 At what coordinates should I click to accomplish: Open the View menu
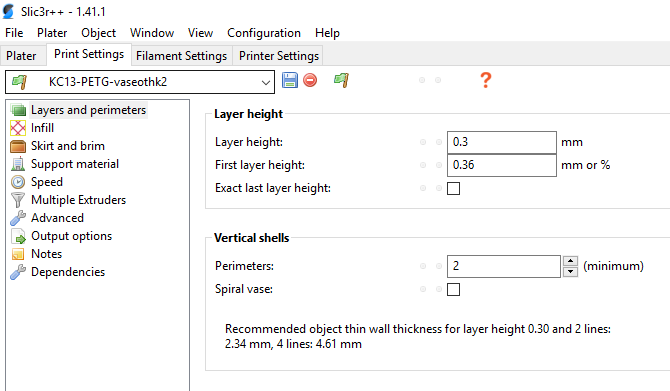point(200,33)
